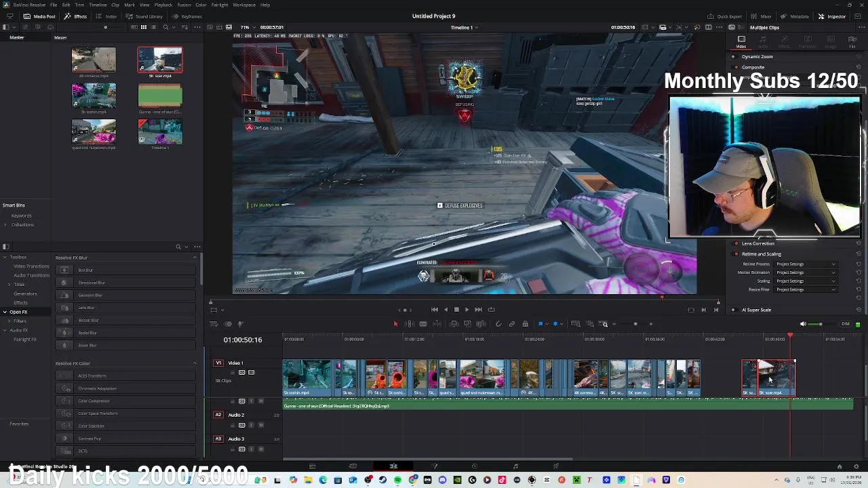Jump to last frame transport button

[478, 310]
